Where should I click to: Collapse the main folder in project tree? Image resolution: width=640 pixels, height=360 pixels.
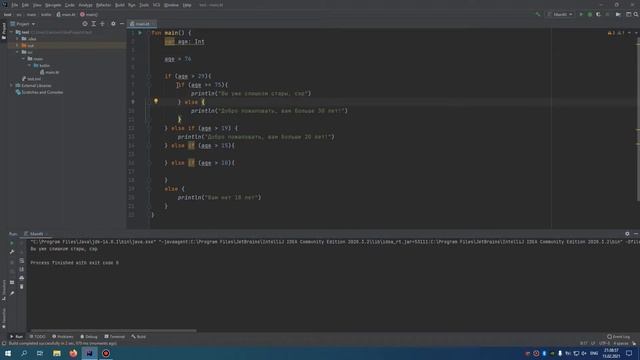point(23,59)
